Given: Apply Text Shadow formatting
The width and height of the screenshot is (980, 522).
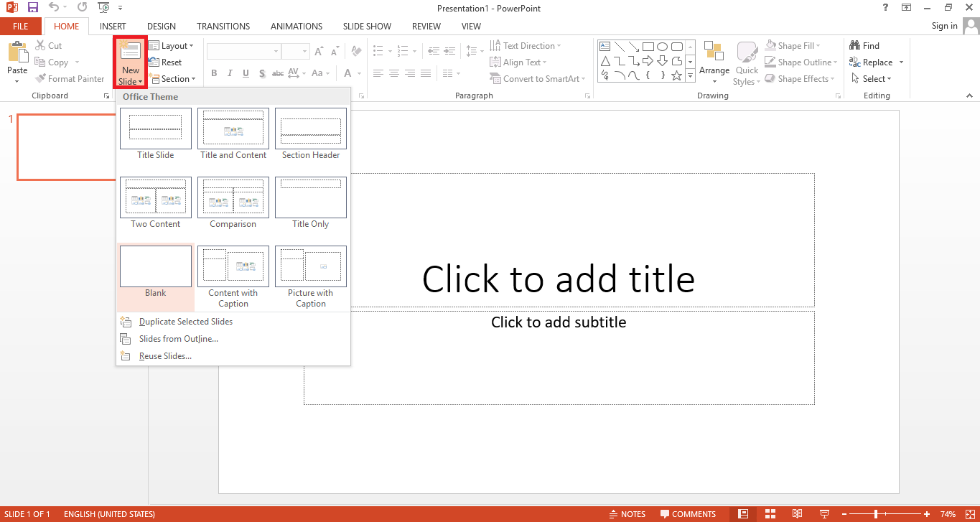Looking at the screenshot, I should [261, 73].
